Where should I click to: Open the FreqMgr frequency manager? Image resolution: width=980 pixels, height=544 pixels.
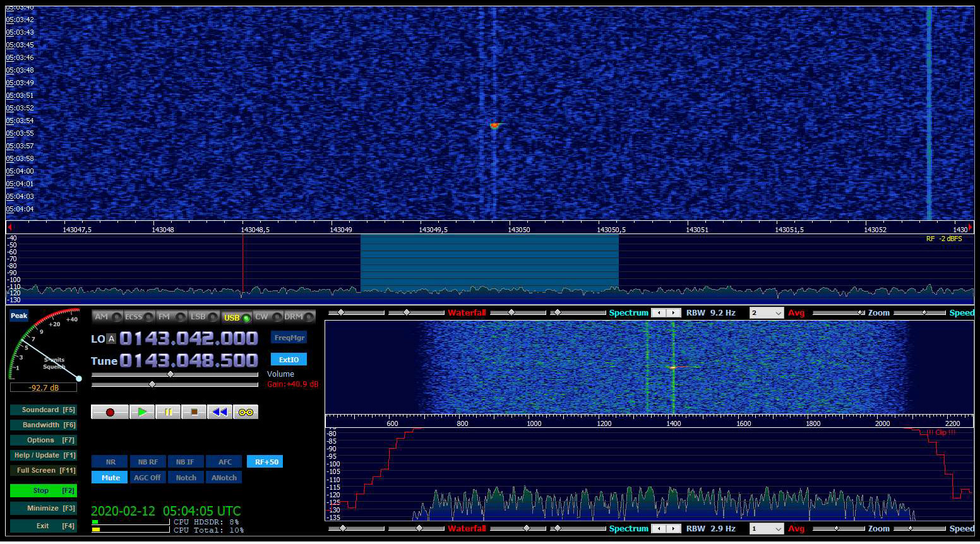pyautogui.click(x=289, y=338)
